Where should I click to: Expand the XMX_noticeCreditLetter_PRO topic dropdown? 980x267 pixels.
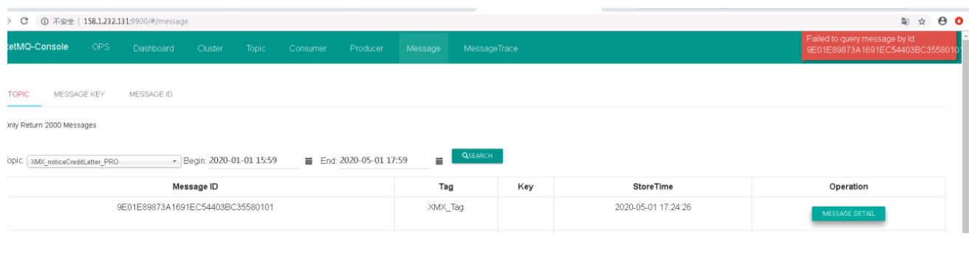point(104,161)
